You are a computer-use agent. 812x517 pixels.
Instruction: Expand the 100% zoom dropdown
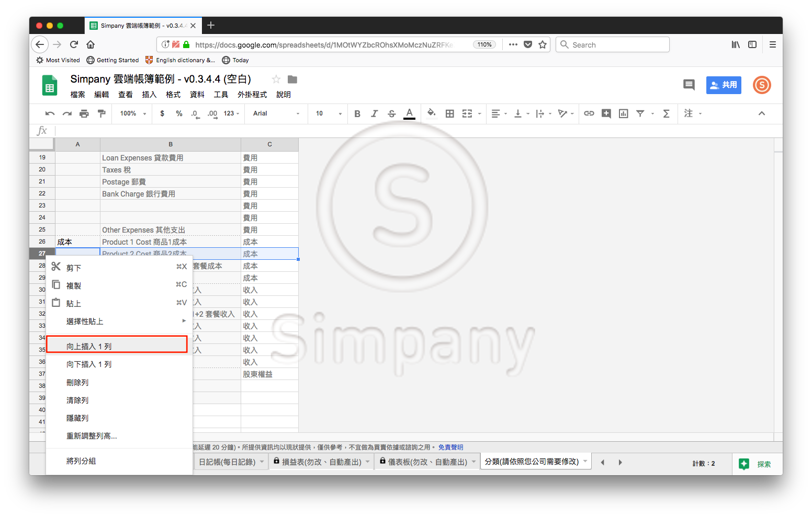(x=133, y=113)
